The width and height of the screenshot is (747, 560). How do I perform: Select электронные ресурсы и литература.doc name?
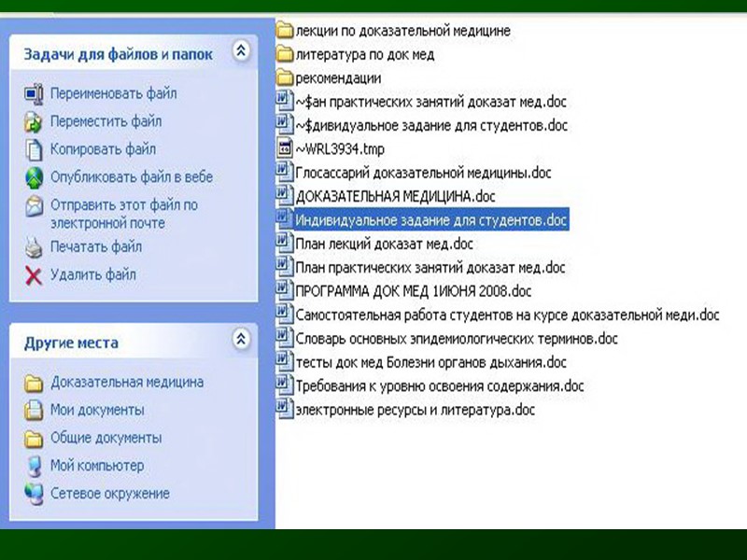pyautogui.click(x=416, y=410)
